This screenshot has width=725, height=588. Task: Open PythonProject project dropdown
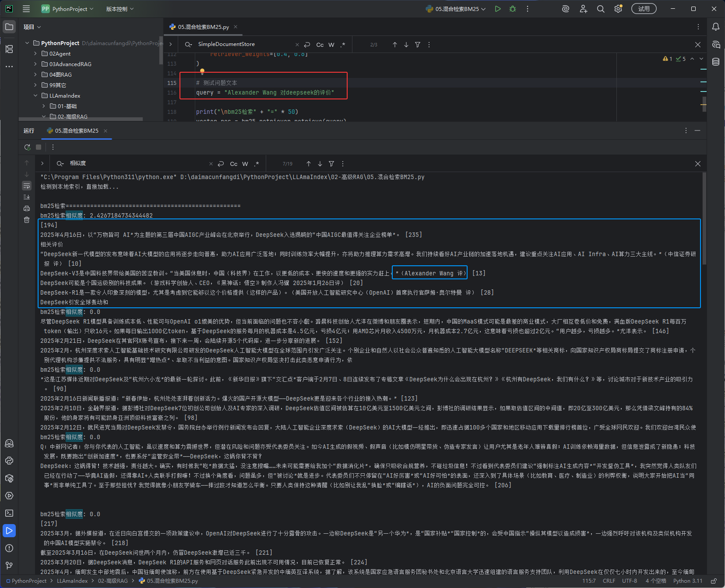tap(67, 9)
